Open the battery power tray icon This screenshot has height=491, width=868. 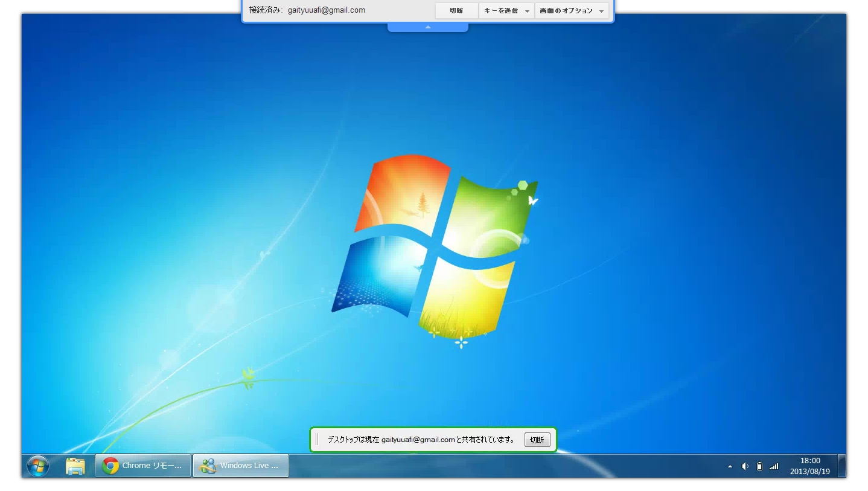point(759,466)
